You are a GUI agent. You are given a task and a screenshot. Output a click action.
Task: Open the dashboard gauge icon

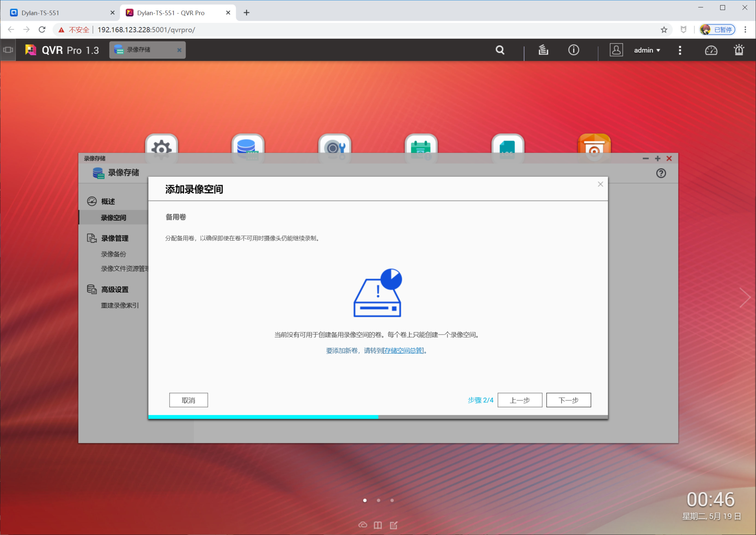point(711,50)
